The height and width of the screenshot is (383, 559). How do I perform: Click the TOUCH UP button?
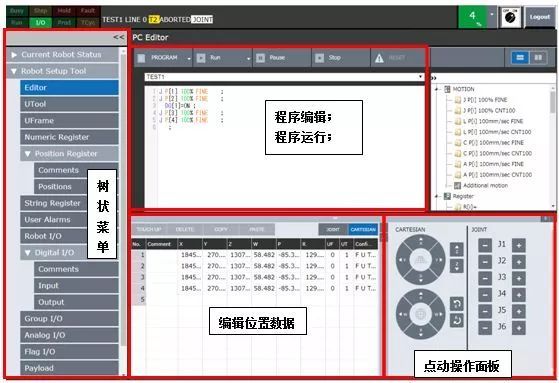point(149,229)
